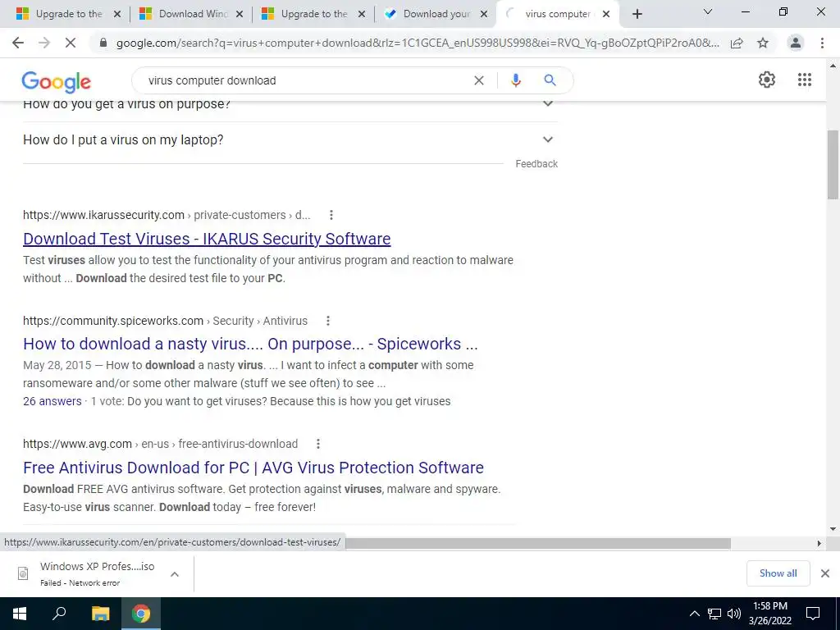Click the Feedback link

pyautogui.click(x=536, y=164)
